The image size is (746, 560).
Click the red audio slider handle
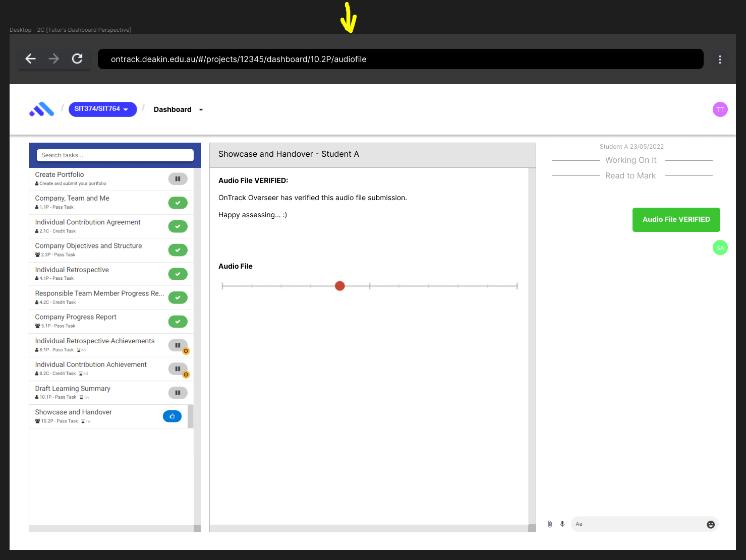(340, 286)
